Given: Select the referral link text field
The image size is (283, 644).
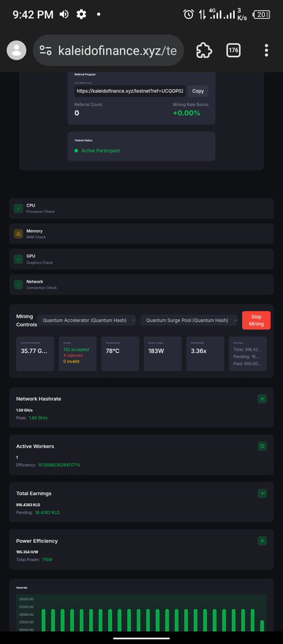Looking at the screenshot, I should click(x=129, y=91).
